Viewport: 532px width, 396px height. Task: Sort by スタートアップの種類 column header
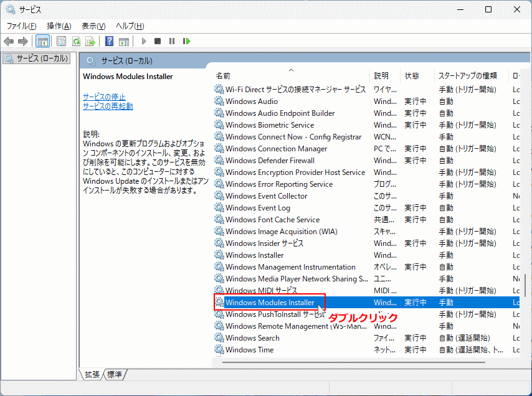click(x=472, y=75)
